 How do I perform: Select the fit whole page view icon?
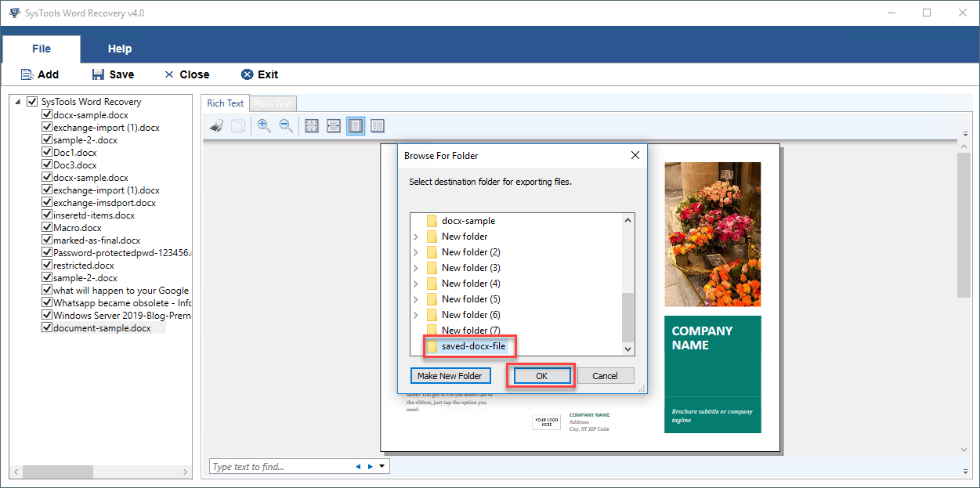312,125
